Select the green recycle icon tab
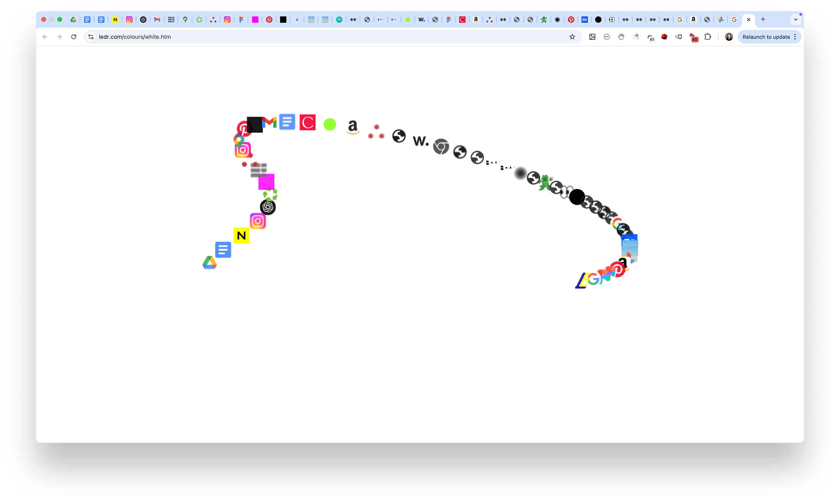 (199, 19)
